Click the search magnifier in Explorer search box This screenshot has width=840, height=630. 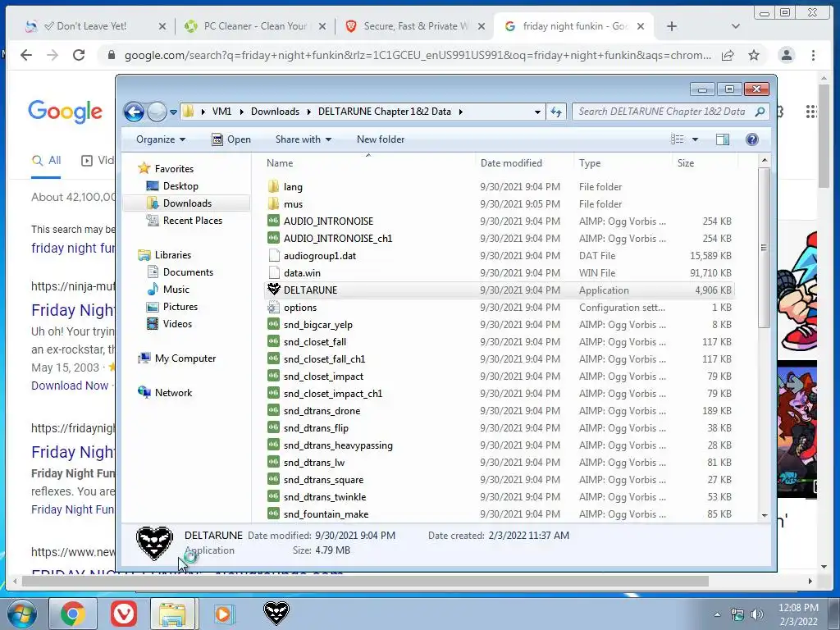[x=760, y=112]
